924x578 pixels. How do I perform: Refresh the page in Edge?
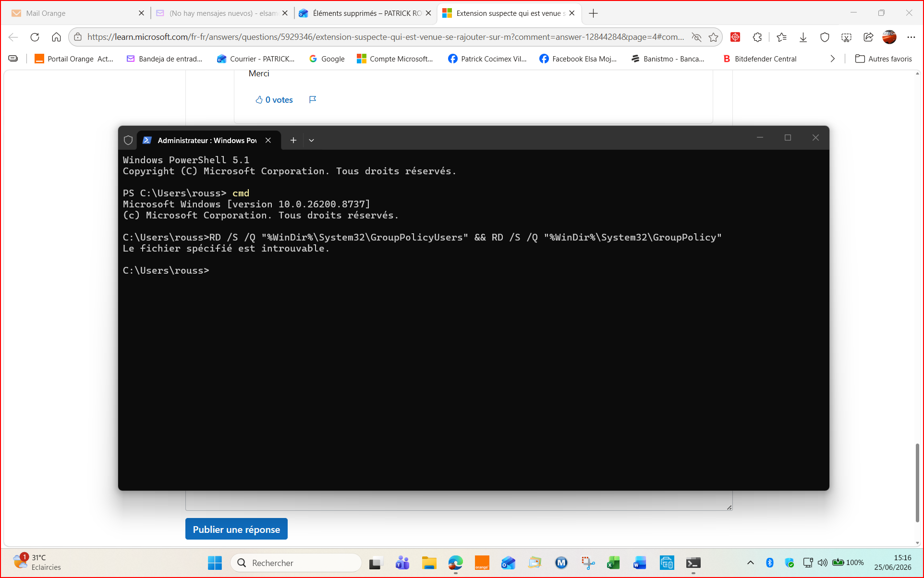35,37
